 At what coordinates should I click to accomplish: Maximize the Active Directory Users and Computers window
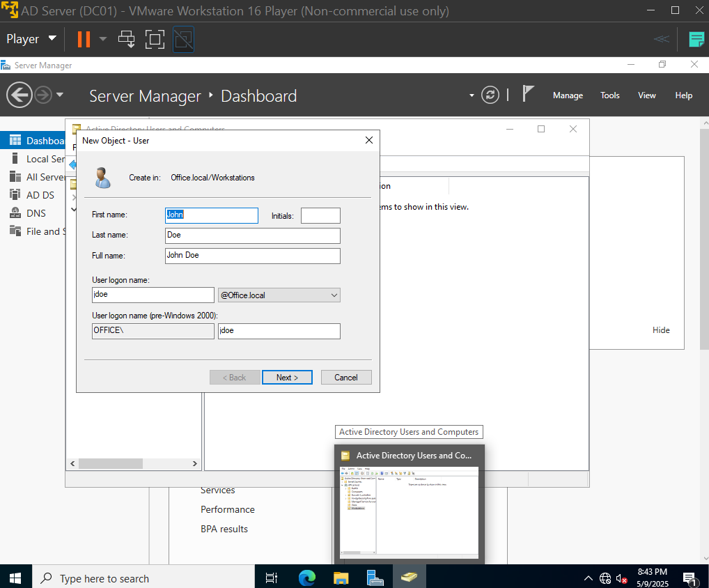(x=540, y=129)
